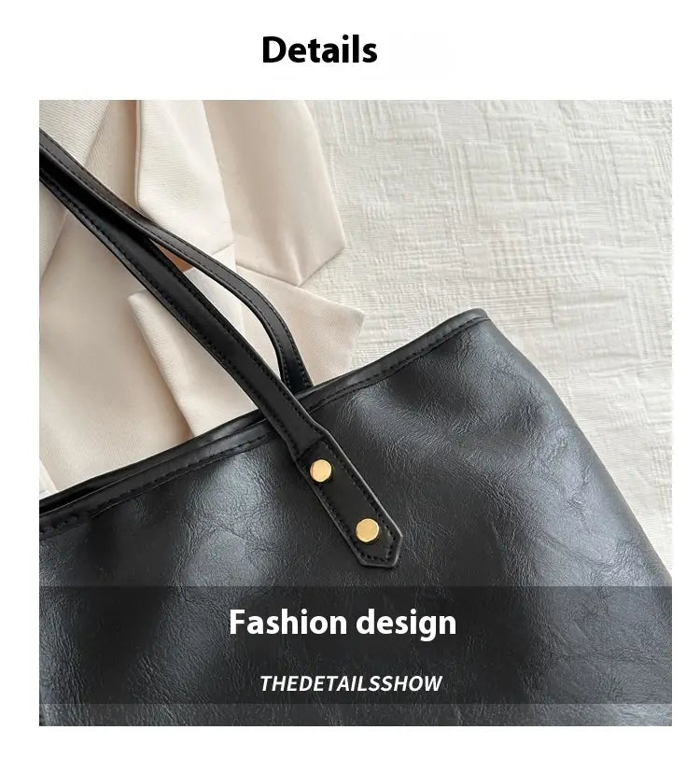700x758 pixels.
Task: Click the strap tab between rivets
Action: click(x=344, y=499)
